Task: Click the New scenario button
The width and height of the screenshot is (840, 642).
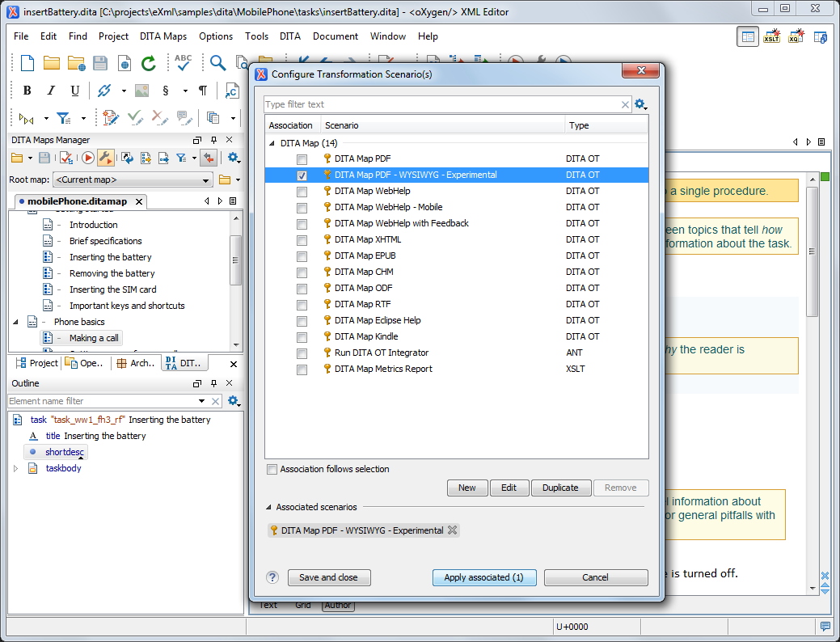Action: (x=467, y=488)
